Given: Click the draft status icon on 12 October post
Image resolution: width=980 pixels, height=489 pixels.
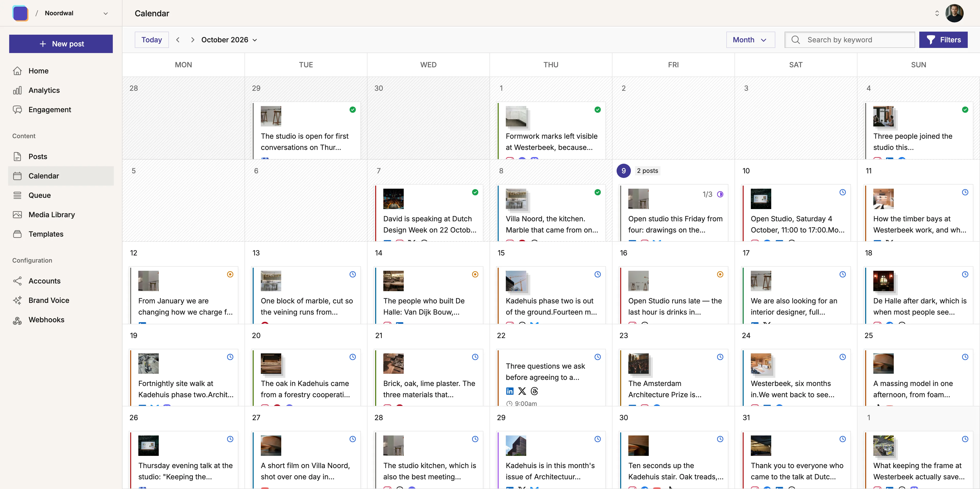Looking at the screenshot, I should click(x=230, y=274).
